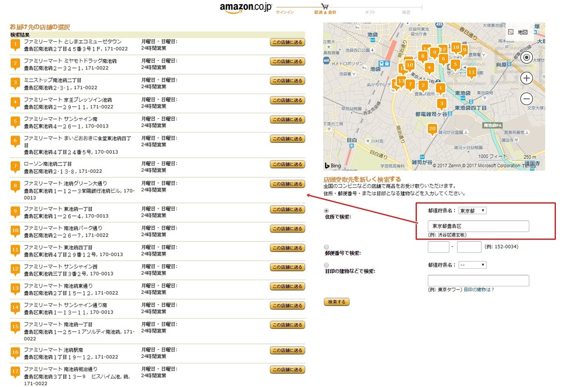Viewport: 588px width, 387px height.
Task: Click store name ファミリーマート サンシャイン西
Action: point(61,266)
